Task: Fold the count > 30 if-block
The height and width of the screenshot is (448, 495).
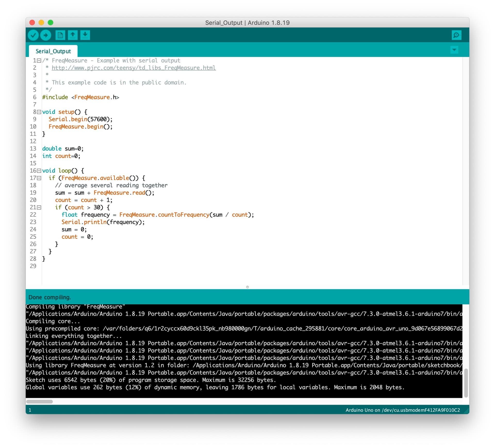Action: coord(39,208)
